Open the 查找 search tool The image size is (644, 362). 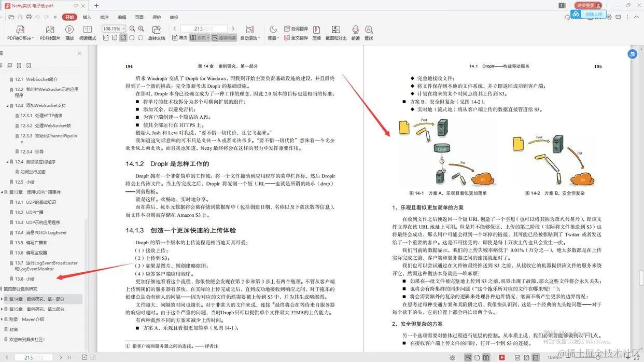pyautogui.click(x=369, y=33)
